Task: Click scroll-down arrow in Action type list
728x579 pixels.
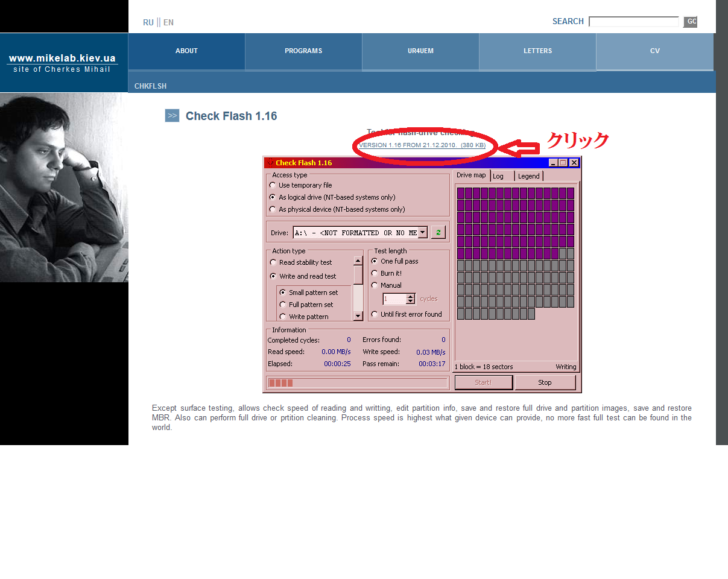Action: [358, 315]
